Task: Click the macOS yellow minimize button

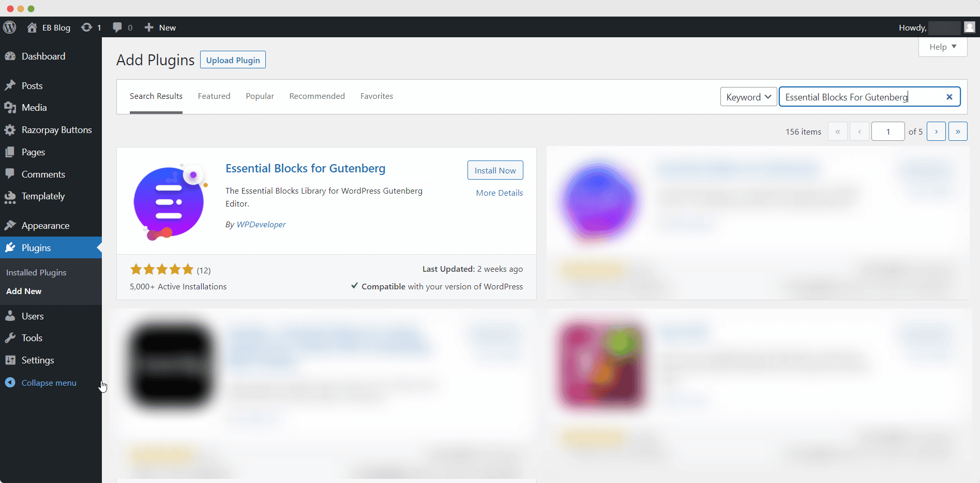Action: click(21, 8)
